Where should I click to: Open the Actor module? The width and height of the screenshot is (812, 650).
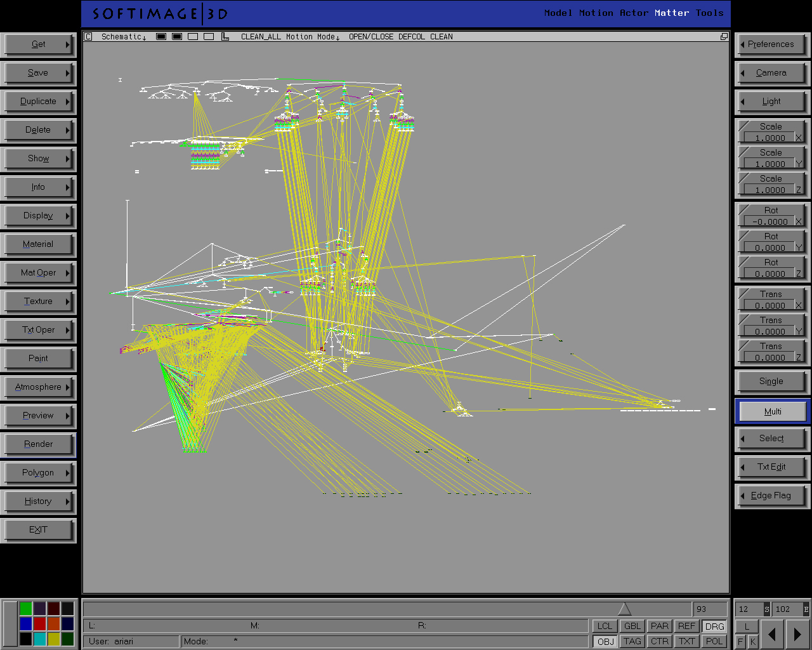(x=634, y=13)
